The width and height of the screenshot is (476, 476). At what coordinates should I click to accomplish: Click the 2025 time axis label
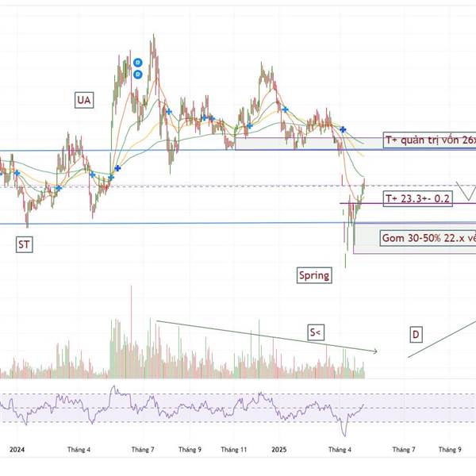(279, 449)
